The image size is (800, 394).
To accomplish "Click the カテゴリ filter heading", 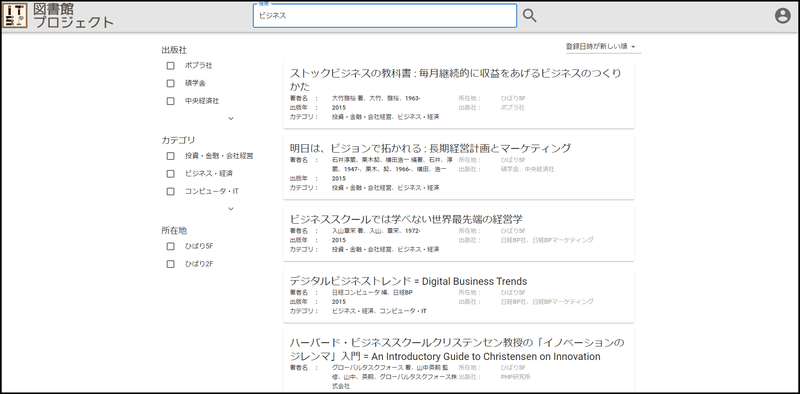I will pyautogui.click(x=178, y=140).
